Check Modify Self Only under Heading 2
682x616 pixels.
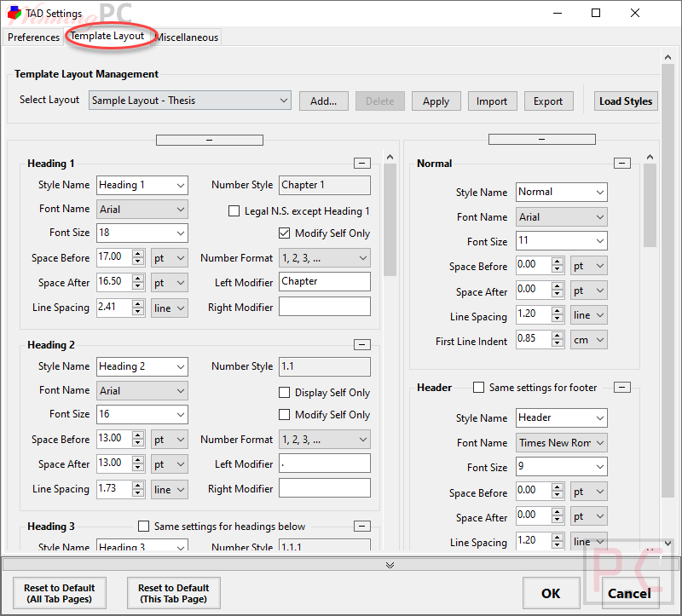pyautogui.click(x=284, y=415)
